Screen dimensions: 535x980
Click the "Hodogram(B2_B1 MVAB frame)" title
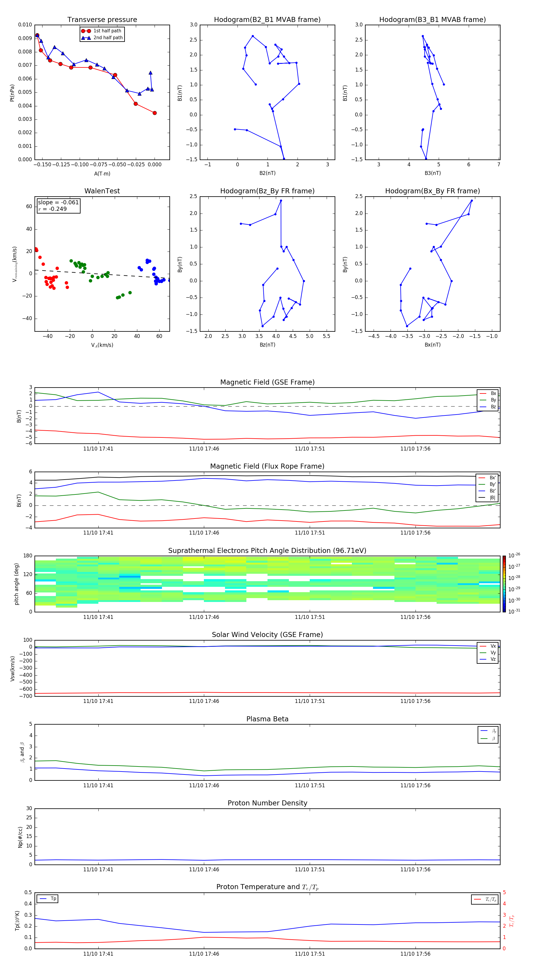click(x=267, y=20)
